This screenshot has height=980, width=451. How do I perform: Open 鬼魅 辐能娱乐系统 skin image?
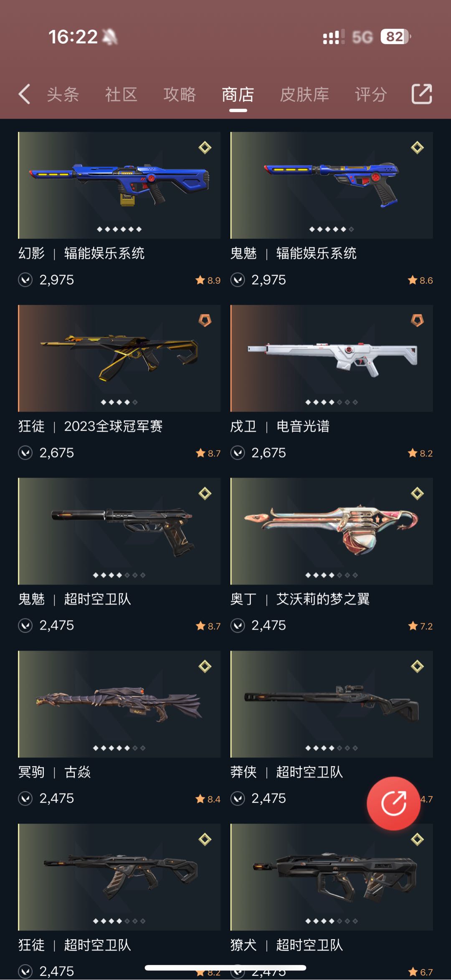tap(332, 185)
